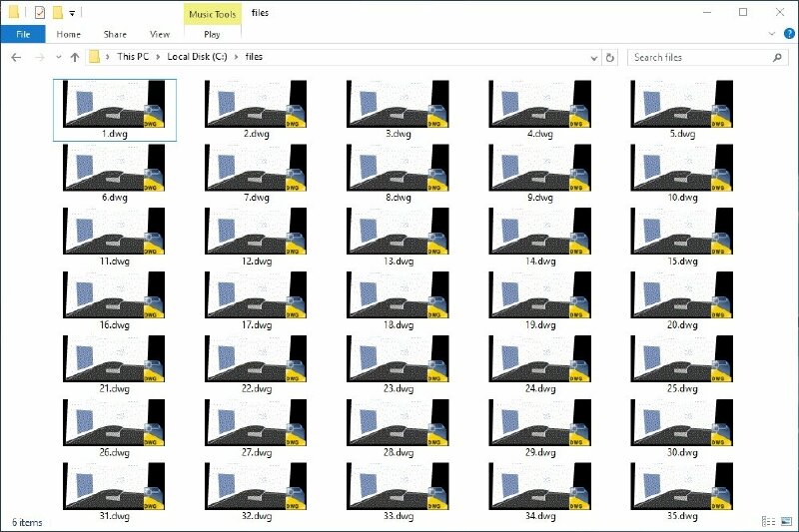Open the recent locations dropdown arrow
This screenshot has height=532, width=799.
[59, 57]
